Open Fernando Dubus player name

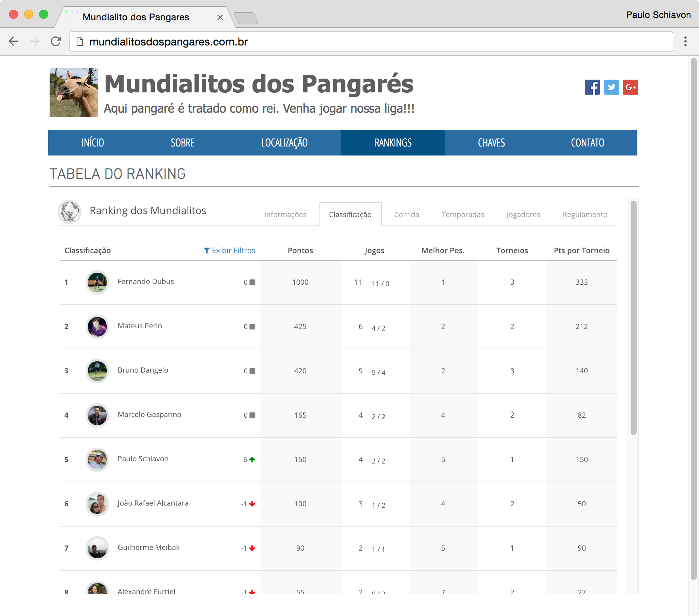[x=146, y=281]
